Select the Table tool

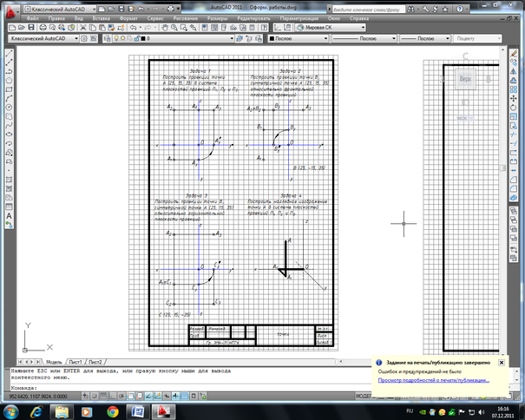pos(9,207)
